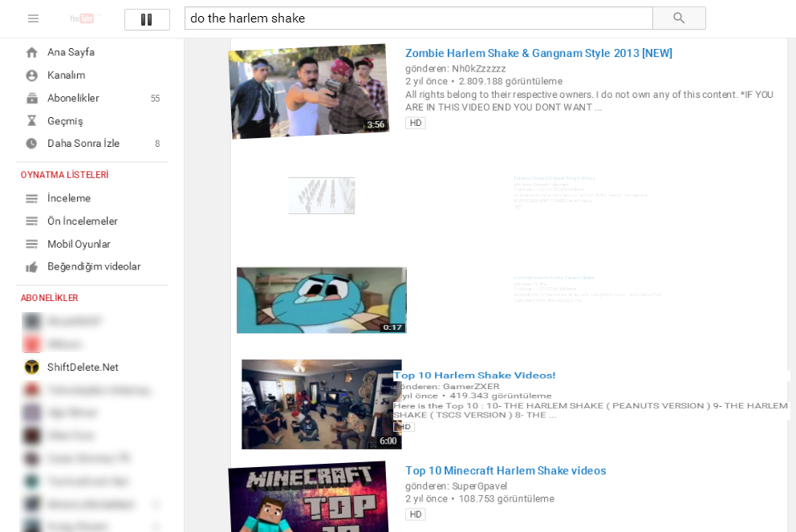Click the '2.809.188 görüntüleme' view count
Screen dimensions: 796x532
(510, 81)
